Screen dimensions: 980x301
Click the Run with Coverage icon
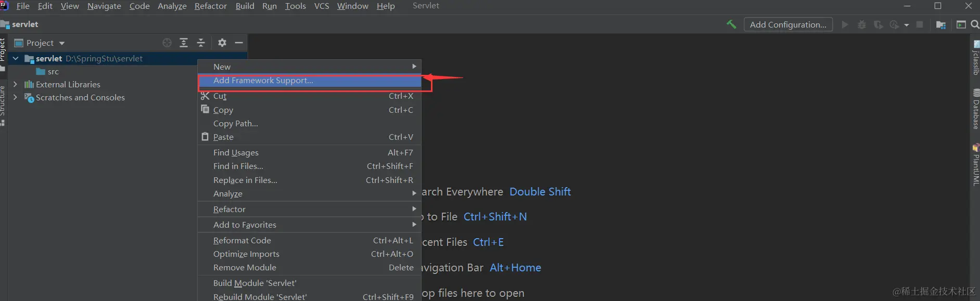tap(878, 24)
